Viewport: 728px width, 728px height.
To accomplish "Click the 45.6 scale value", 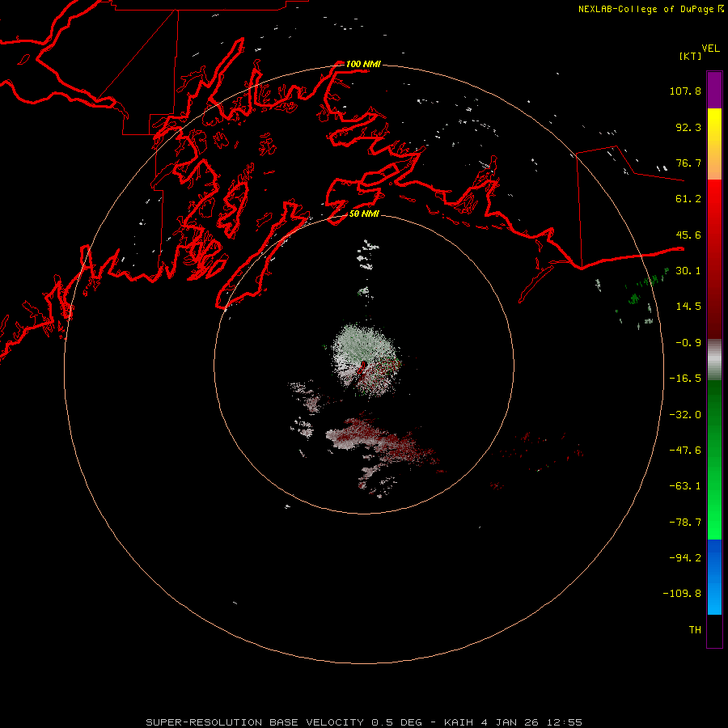I will coord(688,235).
